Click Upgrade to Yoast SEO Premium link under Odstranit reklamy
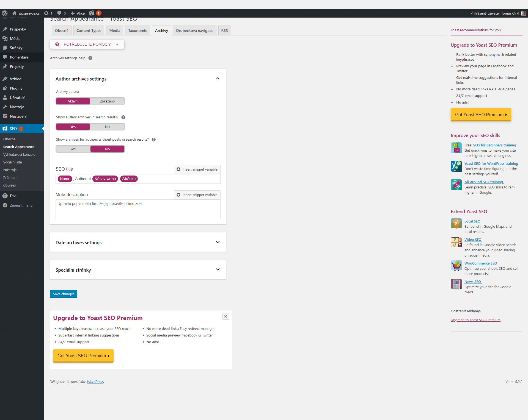Image resolution: width=528 pixels, height=420 pixels. pyautogui.click(x=475, y=320)
